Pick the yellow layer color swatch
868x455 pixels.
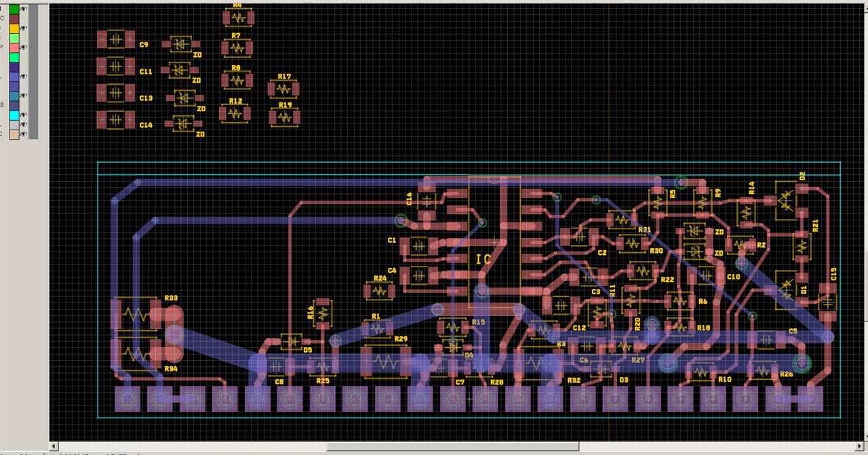(14, 28)
